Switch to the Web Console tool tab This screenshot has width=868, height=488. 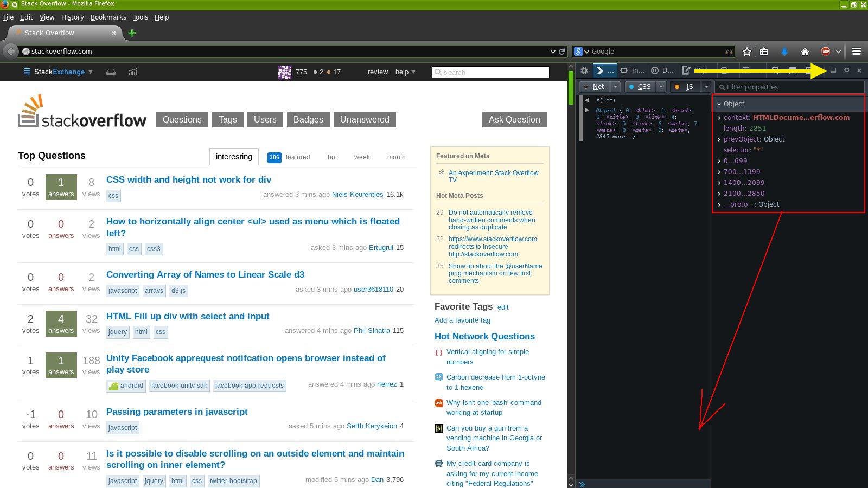pyautogui.click(x=605, y=70)
